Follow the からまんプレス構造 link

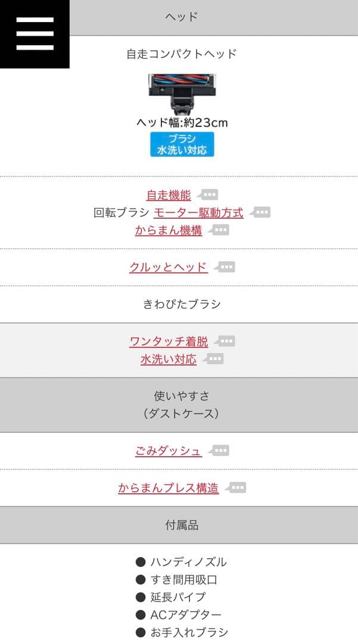tap(169, 488)
